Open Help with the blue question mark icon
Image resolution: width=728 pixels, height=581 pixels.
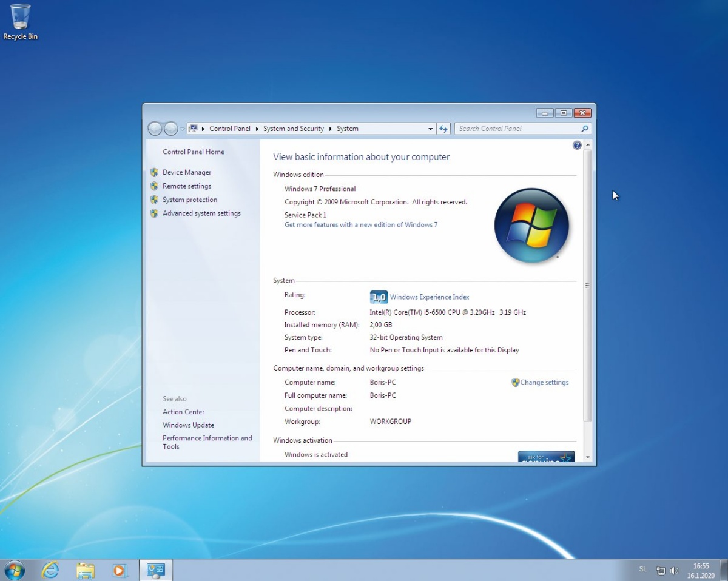coord(577,146)
